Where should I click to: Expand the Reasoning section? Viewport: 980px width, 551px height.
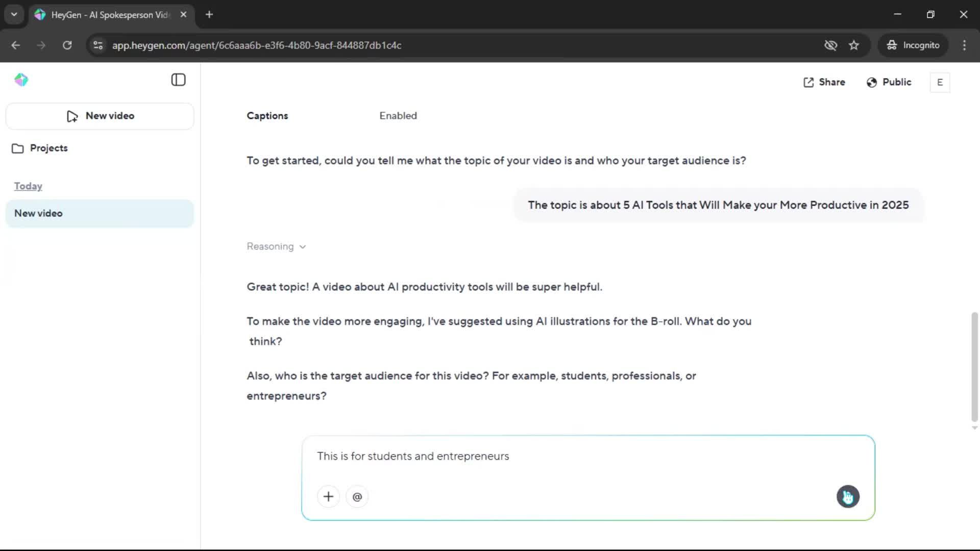pyautogui.click(x=276, y=246)
